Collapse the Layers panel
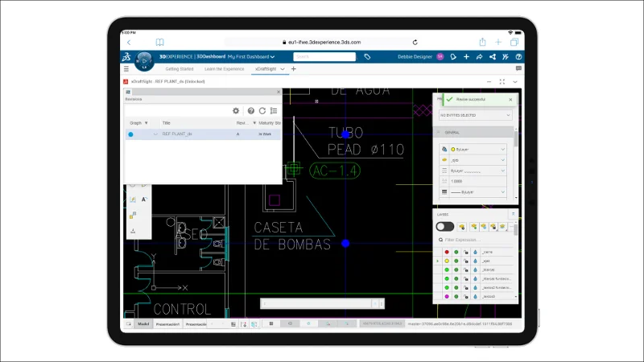This screenshot has height=362, width=644. 513,214
